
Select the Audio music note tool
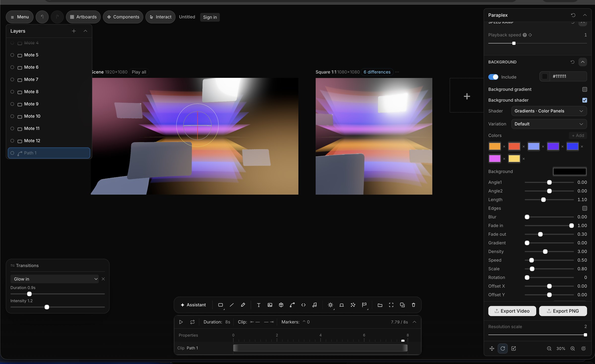315,305
